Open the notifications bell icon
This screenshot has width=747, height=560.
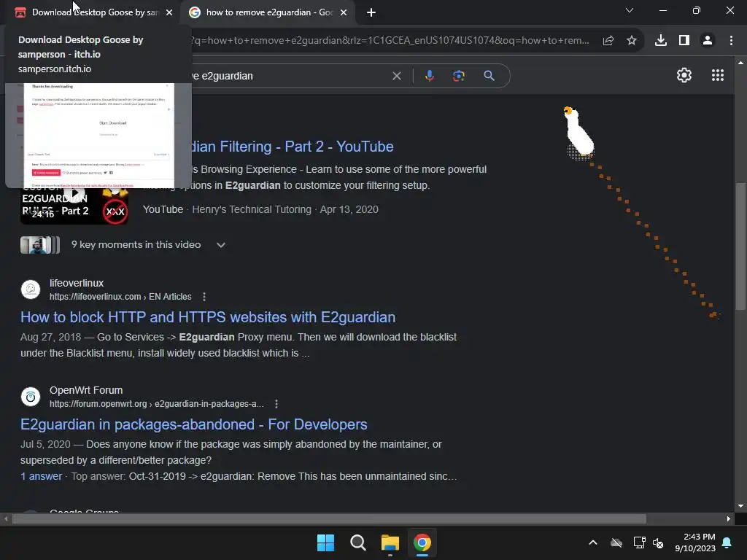[727, 542]
